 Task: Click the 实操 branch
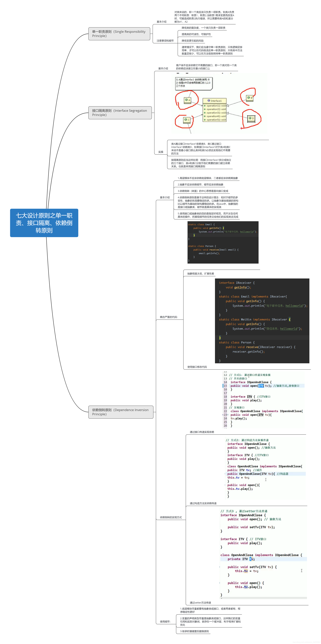click(160, 152)
